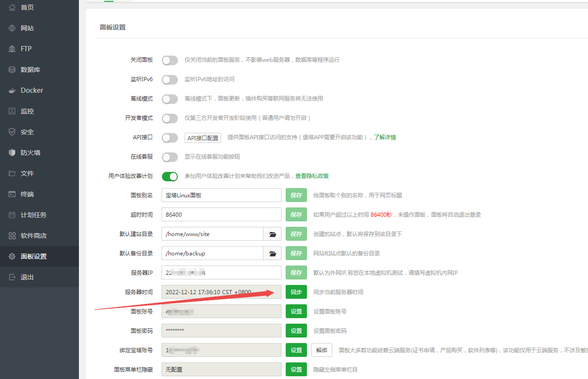Click the 同步 server time button

click(x=296, y=292)
